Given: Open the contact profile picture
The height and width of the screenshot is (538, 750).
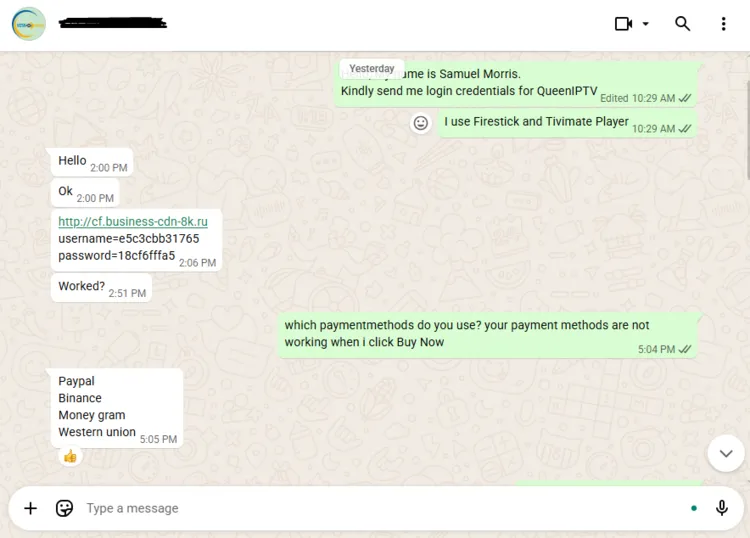Looking at the screenshot, I should click(29, 23).
